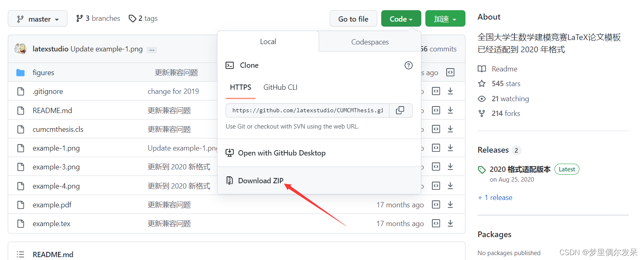Open the example-1.png file

(56, 148)
